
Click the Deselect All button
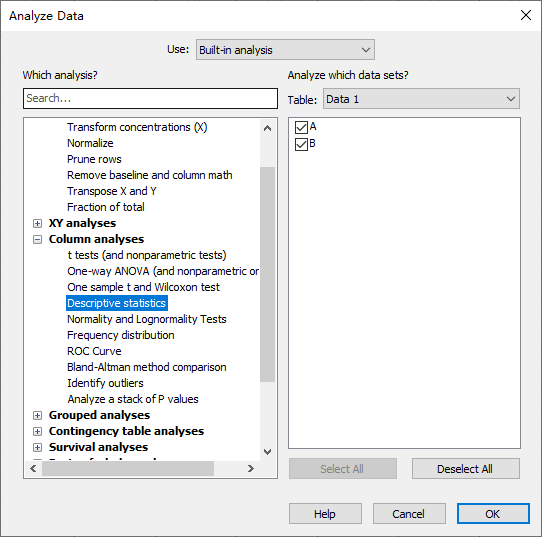(465, 469)
